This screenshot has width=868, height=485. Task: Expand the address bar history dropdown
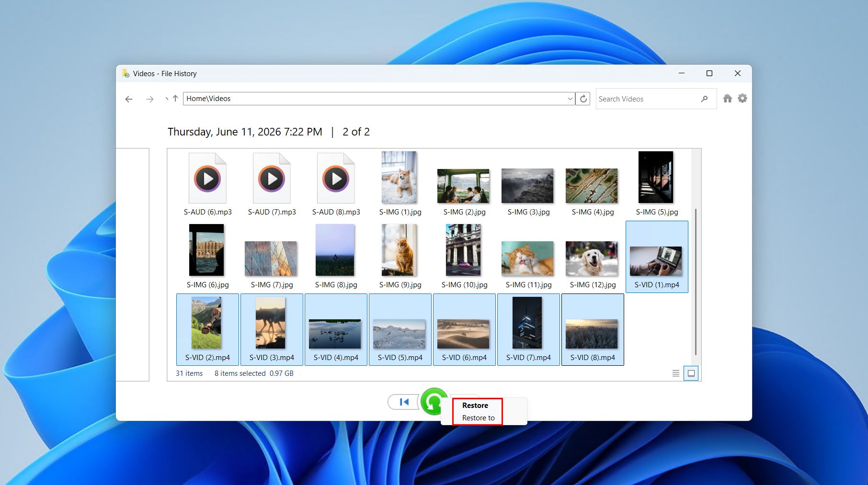coord(570,99)
